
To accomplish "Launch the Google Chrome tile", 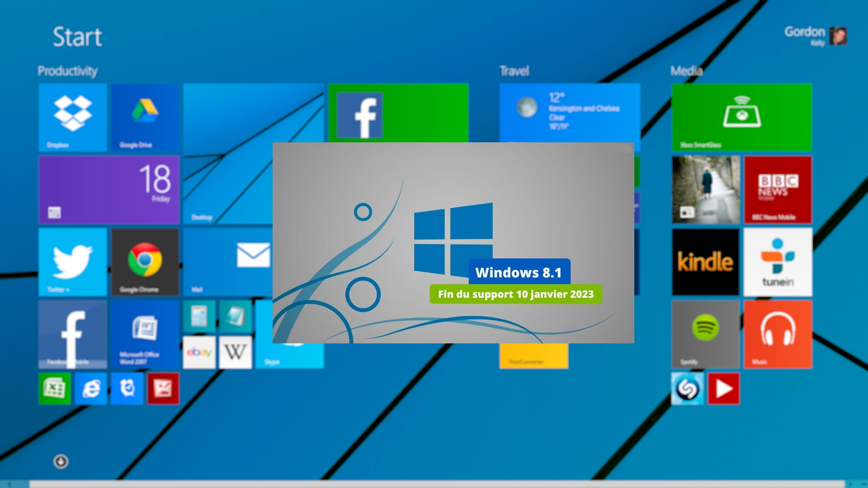I will pos(145,262).
